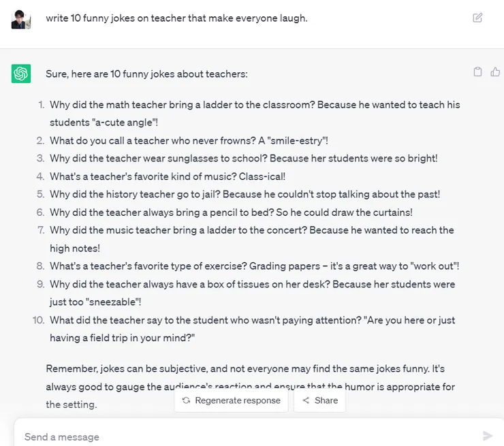504x446 pixels.
Task: Click the 'Sure, here are 10 funny jokes' line
Action: [x=146, y=74]
